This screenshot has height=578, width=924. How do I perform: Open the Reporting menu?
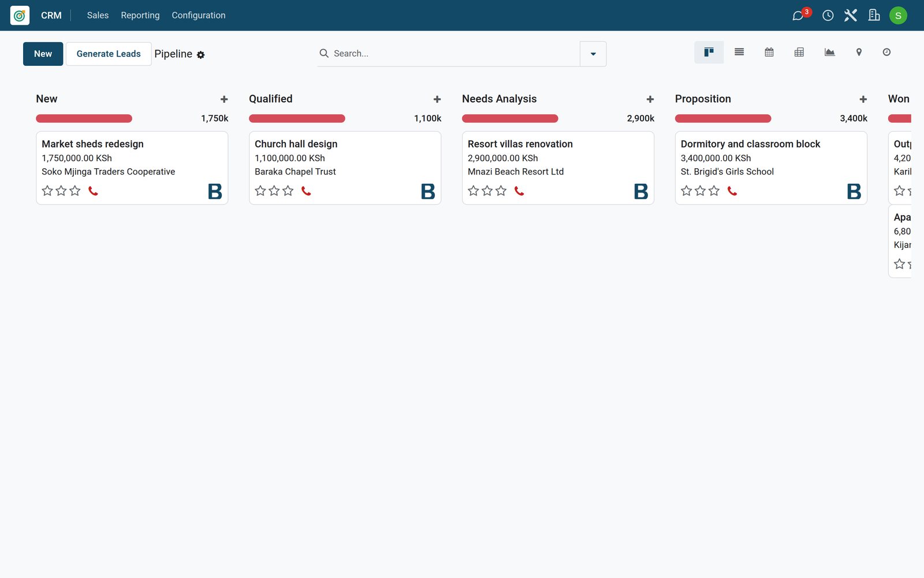(x=140, y=16)
